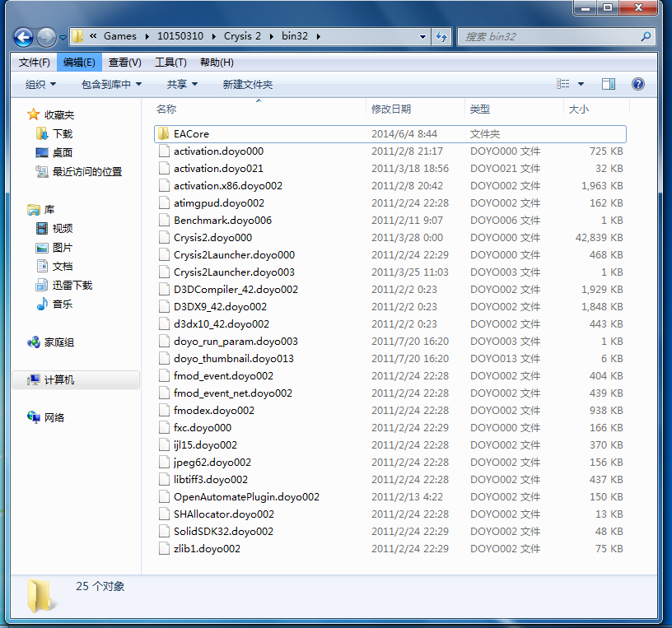Click the D3DCompiler_42.doyo002 file icon
Image resolution: width=672 pixels, height=628 pixels.
tap(164, 289)
